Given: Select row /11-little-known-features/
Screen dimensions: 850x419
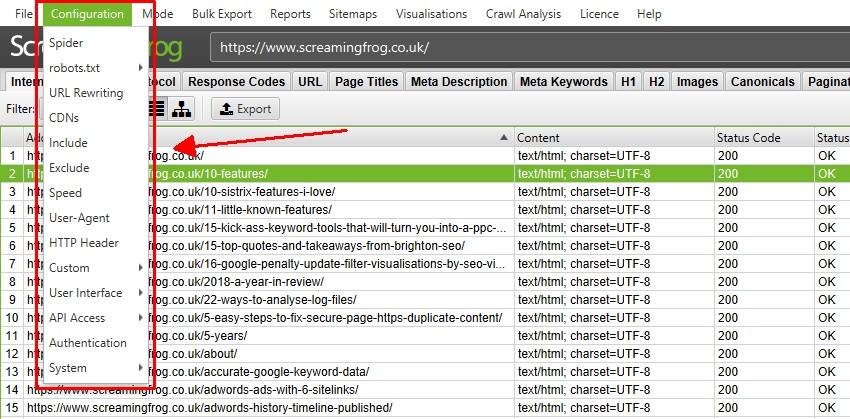Looking at the screenshot, I should tap(425, 210).
